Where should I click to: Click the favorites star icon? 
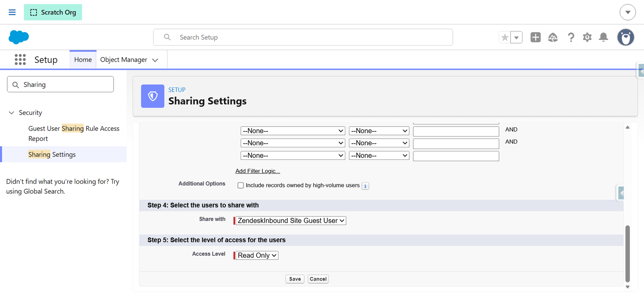coord(504,37)
